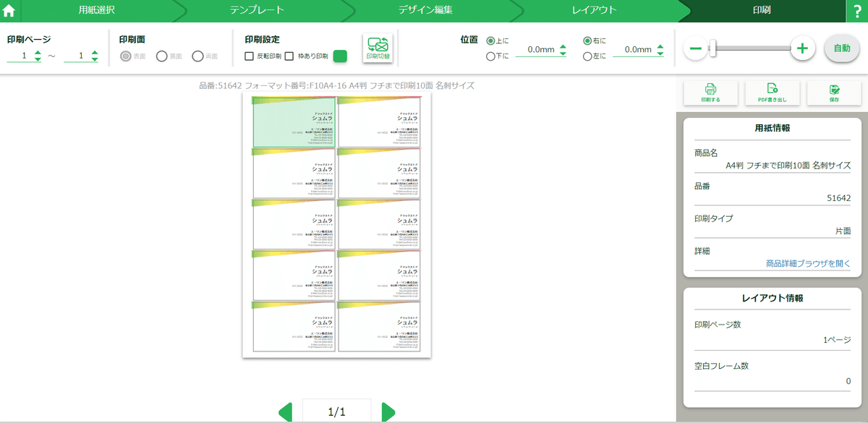Select the 右に position radio

pos(587,41)
